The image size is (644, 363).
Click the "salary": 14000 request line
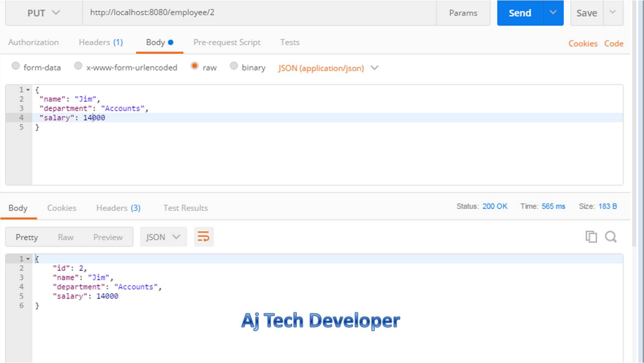[72, 118]
